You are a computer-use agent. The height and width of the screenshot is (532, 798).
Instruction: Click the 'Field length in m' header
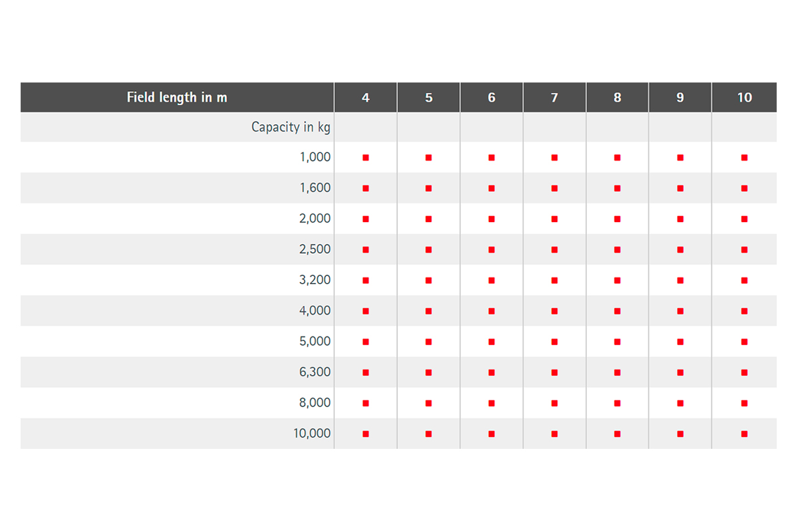177,97
